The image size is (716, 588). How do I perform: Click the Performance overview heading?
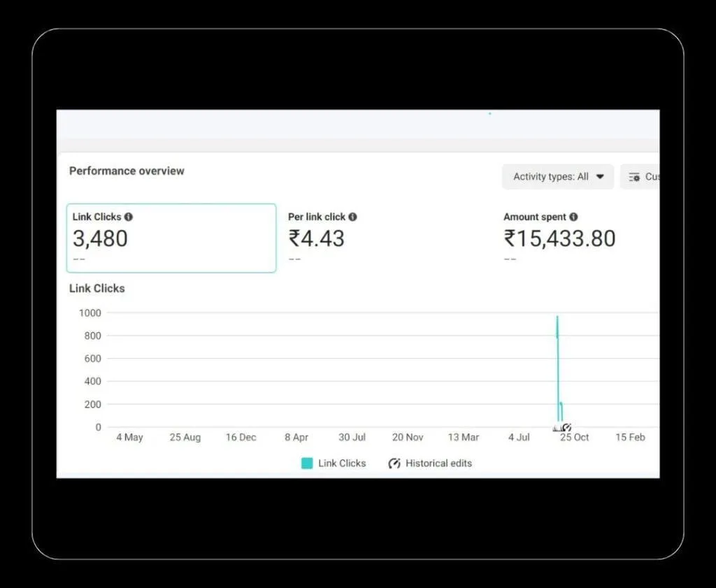[127, 171]
